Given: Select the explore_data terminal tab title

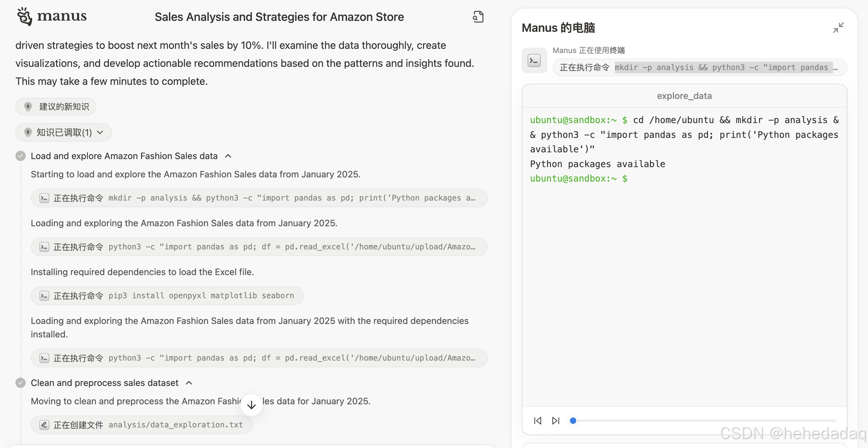Looking at the screenshot, I should point(684,96).
